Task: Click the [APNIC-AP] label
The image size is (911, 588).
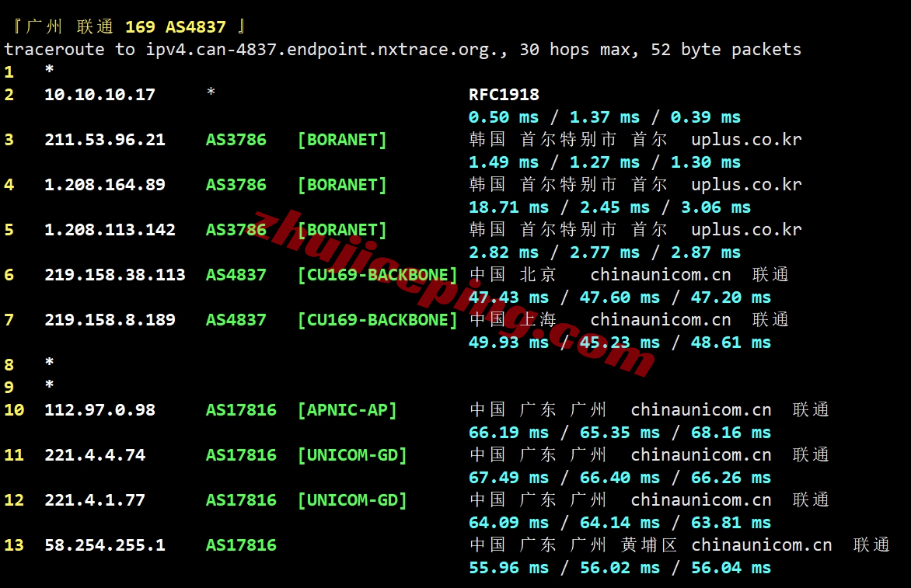Action: pos(347,410)
